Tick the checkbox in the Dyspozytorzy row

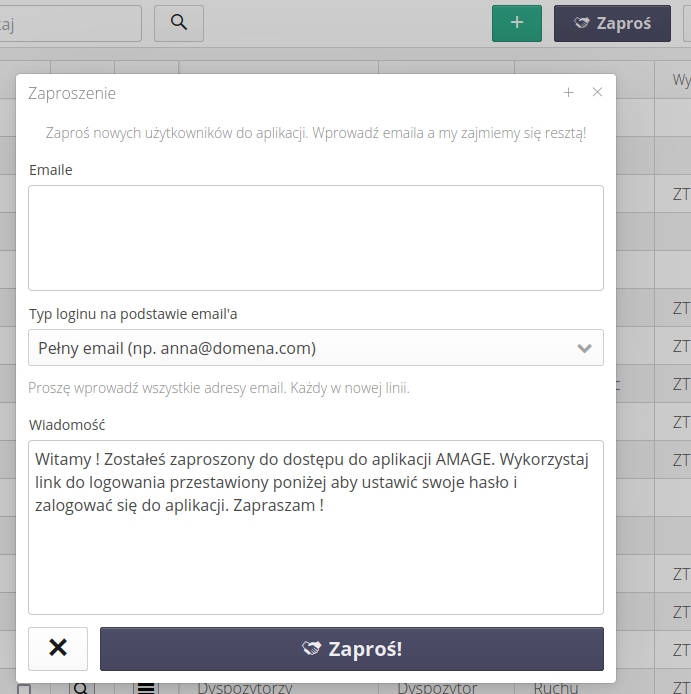[25, 689]
